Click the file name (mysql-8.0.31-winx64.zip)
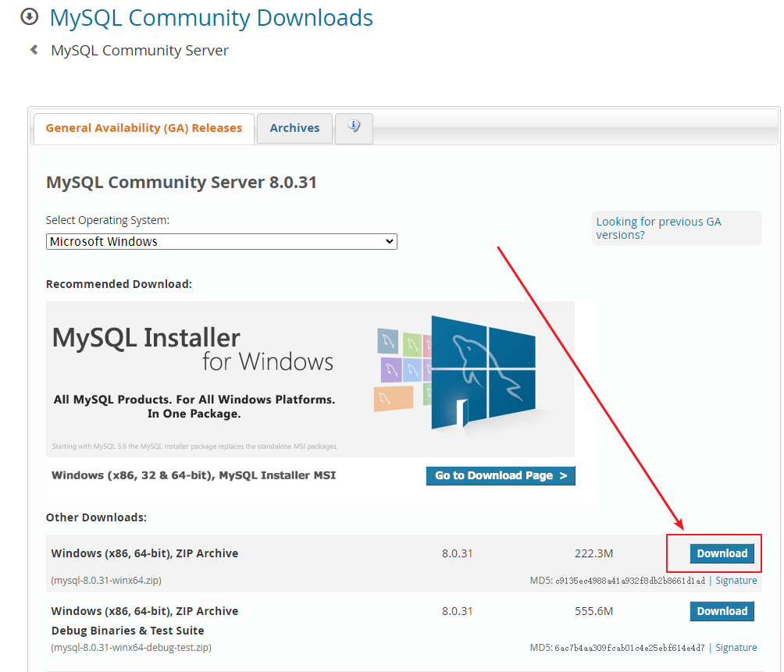 (x=106, y=581)
